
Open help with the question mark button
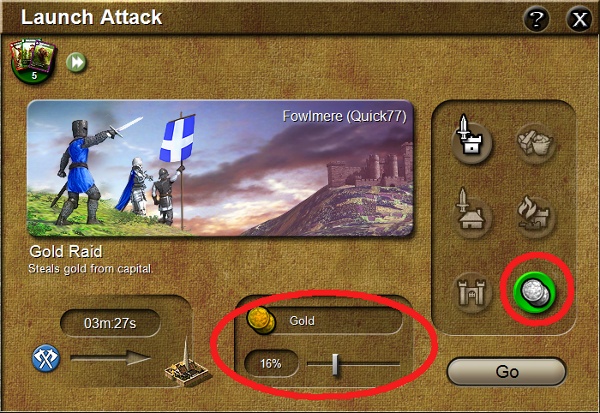pyautogui.click(x=536, y=19)
